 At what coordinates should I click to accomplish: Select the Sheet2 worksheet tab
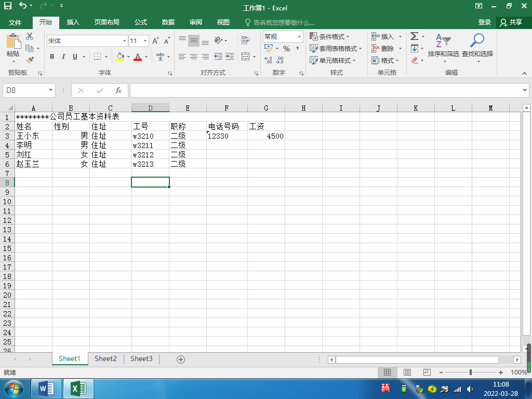coord(105,358)
